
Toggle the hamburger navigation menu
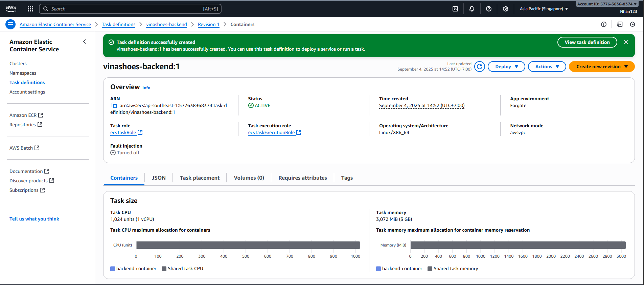click(10, 24)
